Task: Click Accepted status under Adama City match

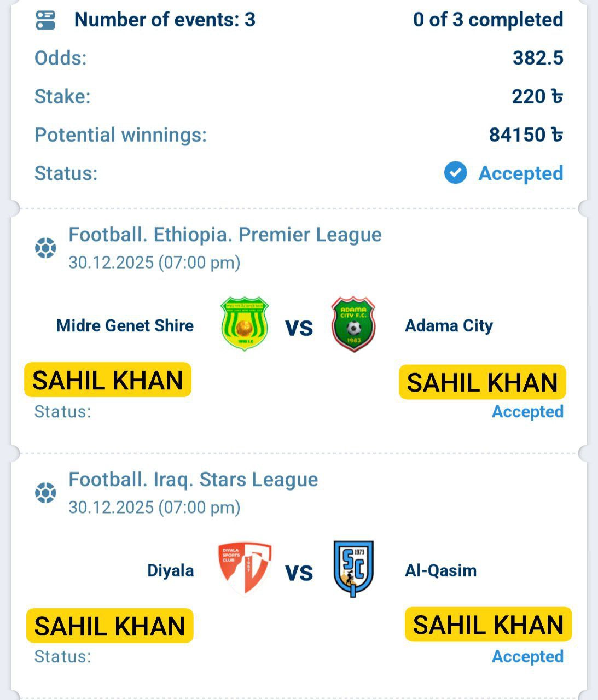Action: coord(527,412)
